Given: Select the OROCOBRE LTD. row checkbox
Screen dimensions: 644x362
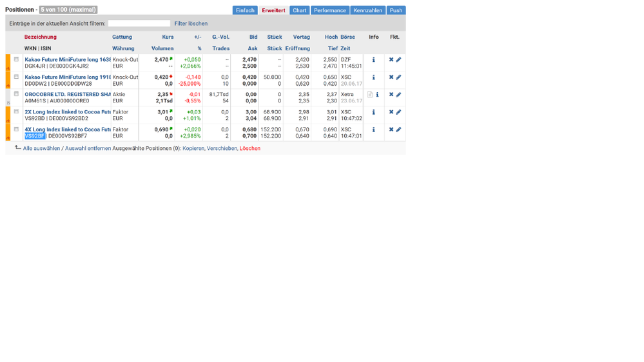Looking at the screenshot, I should (17, 94).
